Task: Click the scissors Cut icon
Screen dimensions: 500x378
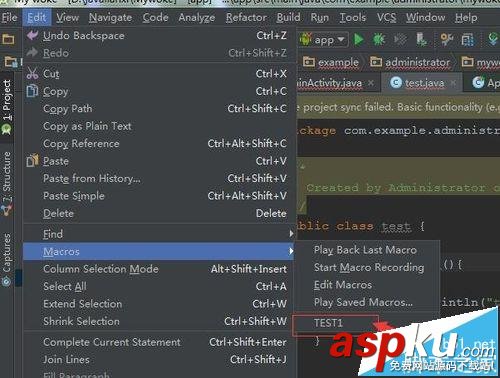Action: tap(32, 74)
